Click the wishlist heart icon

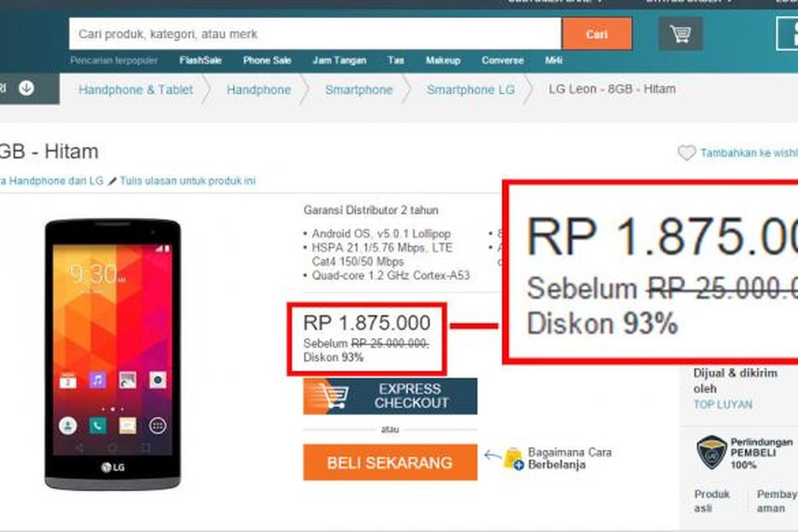[686, 154]
